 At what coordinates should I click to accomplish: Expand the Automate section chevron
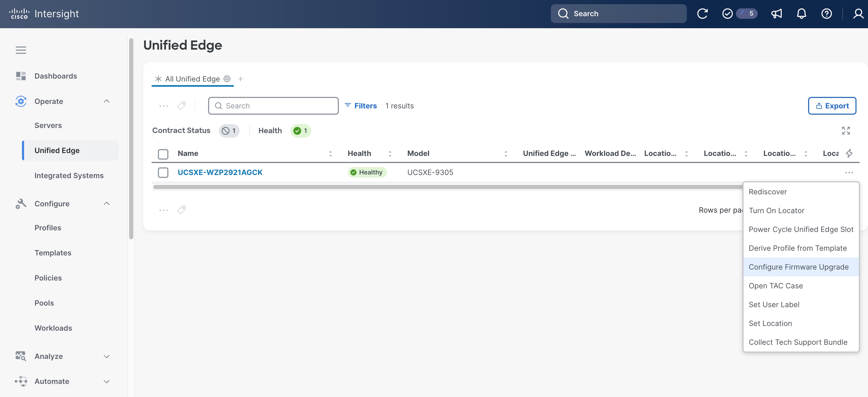tap(107, 382)
